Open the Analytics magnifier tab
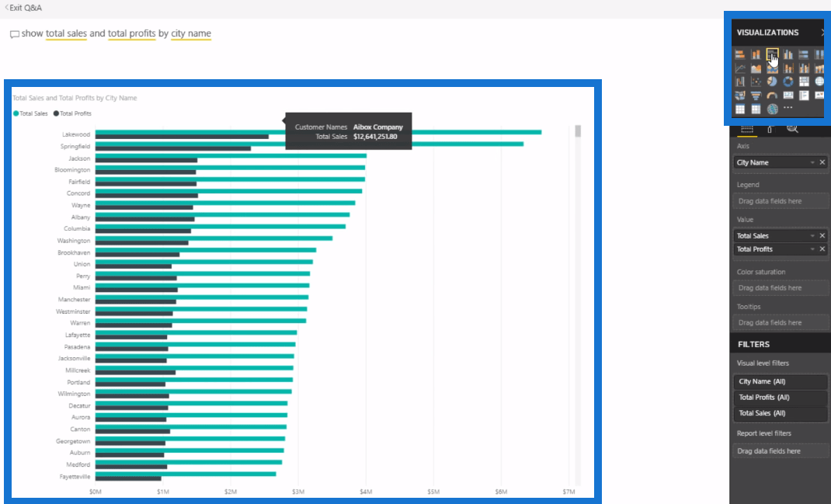Screen dimensions: 831x504 point(792,129)
